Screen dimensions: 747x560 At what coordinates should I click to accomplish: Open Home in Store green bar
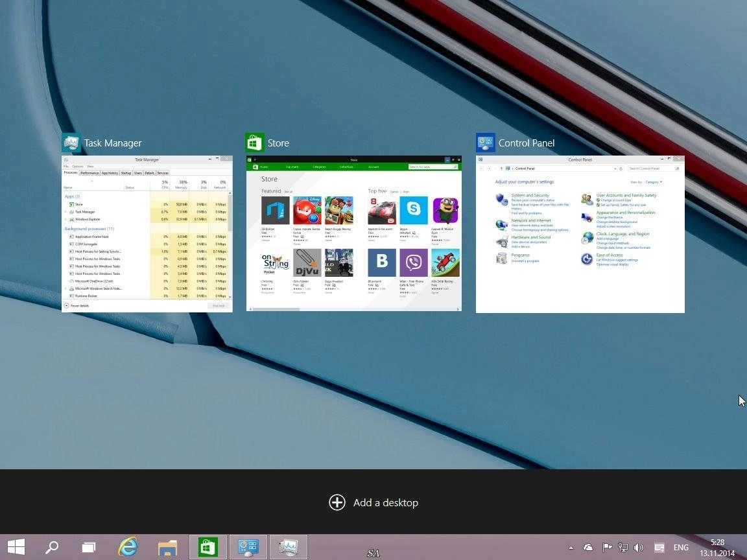click(x=263, y=167)
